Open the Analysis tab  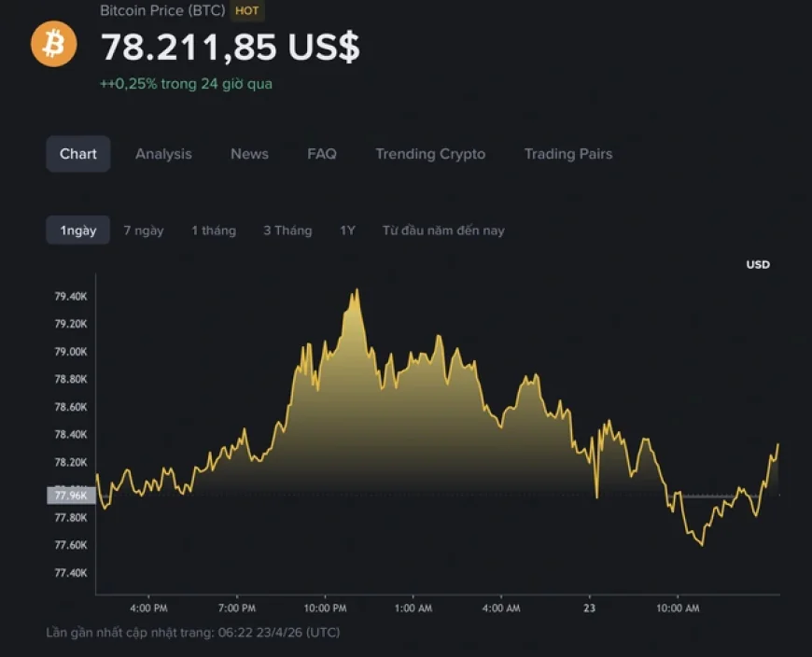point(163,154)
